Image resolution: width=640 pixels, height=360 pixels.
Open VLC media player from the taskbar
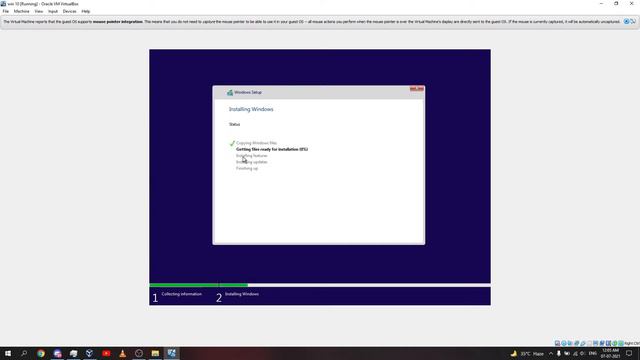coord(122,353)
